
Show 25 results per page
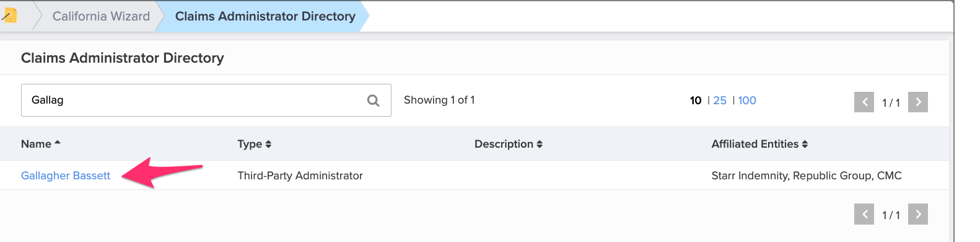pos(720,101)
